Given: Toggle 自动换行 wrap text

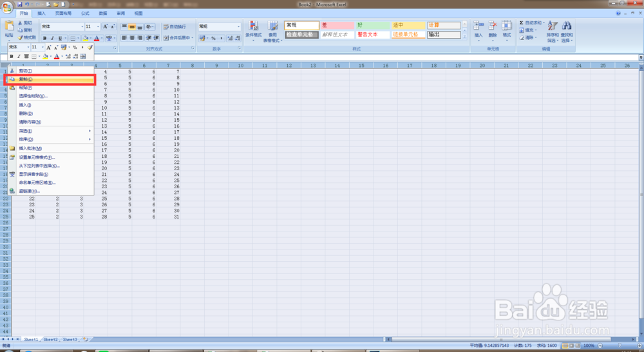Looking at the screenshot, I should click(x=175, y=26).
